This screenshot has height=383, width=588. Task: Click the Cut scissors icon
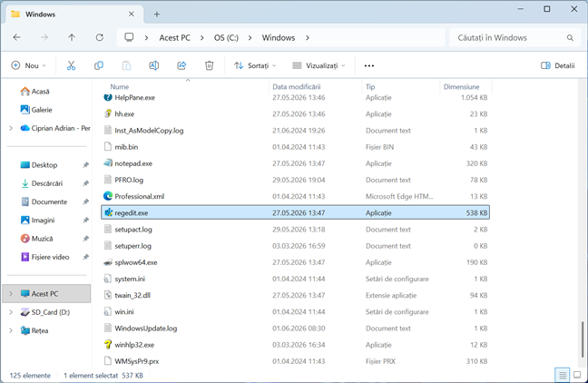[x=71, y=65]
